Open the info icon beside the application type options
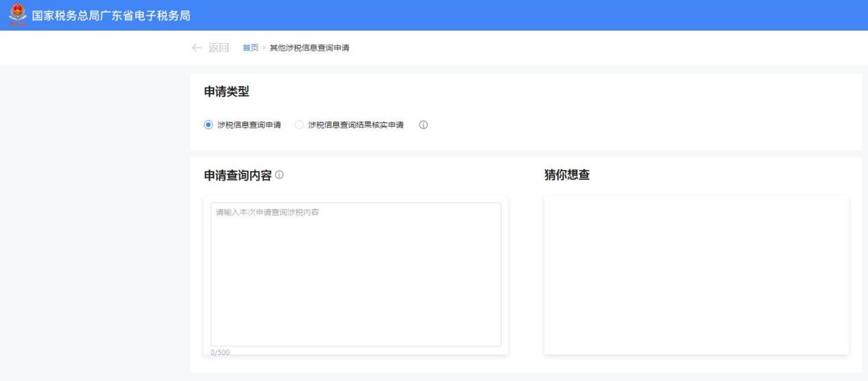 pos(423,125)
